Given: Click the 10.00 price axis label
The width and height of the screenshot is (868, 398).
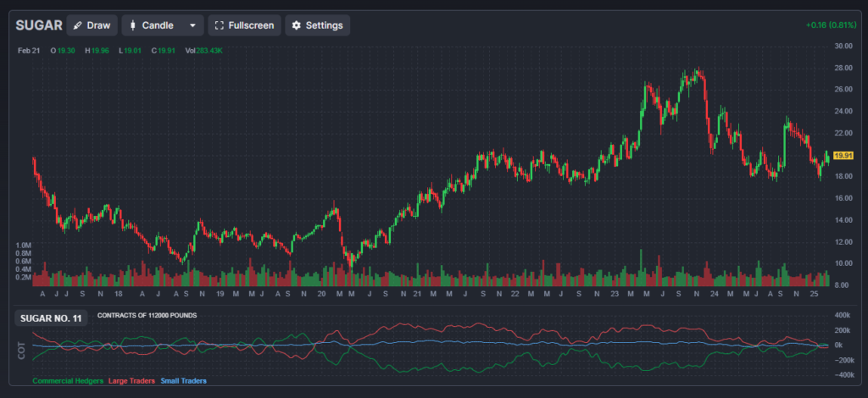Looking at the screenshot, I should tap(842, 263).
